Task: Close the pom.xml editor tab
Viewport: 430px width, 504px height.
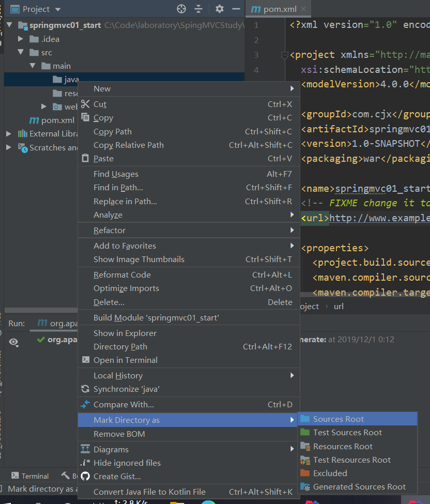Action: (303, 9)
